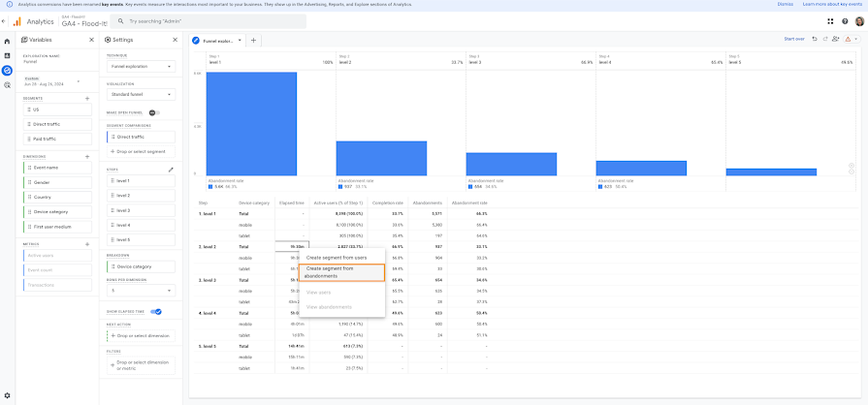Click the Step 2 level 2 funnel bar
Viewport: 868px width, 405px height.
coord(381,158)
